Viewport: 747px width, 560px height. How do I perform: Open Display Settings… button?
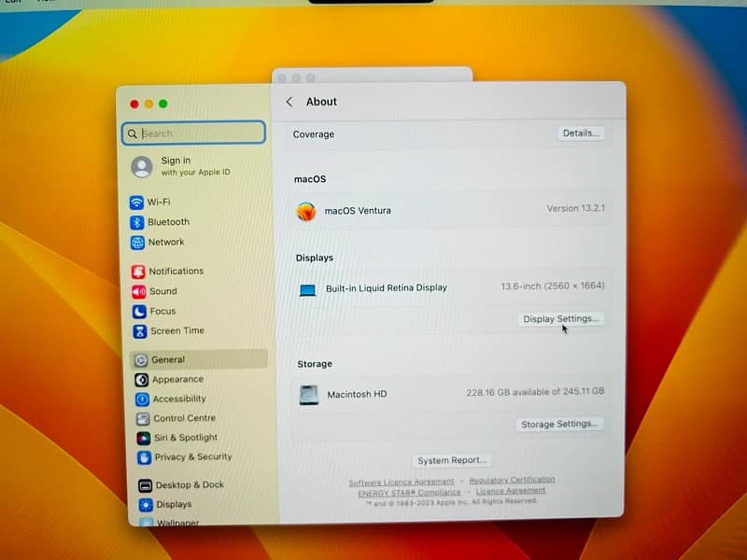tap(560, 318)
